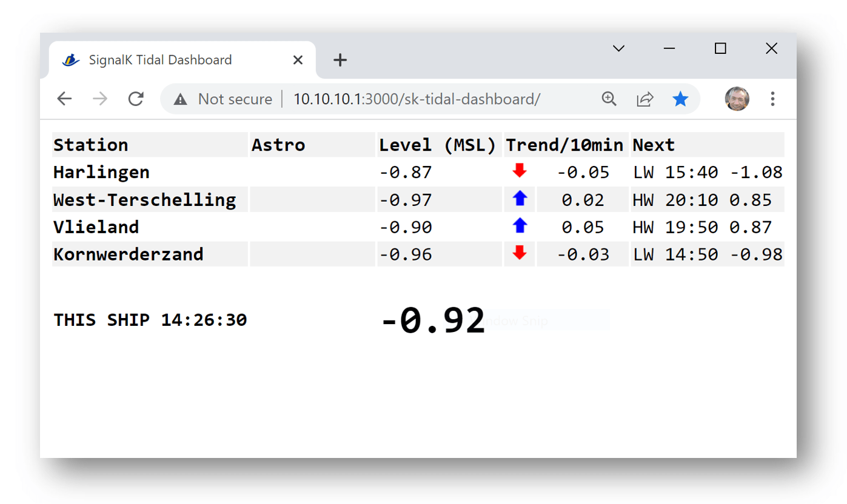Click the Station column header
847x504 pixels.
tap(150, 145)
